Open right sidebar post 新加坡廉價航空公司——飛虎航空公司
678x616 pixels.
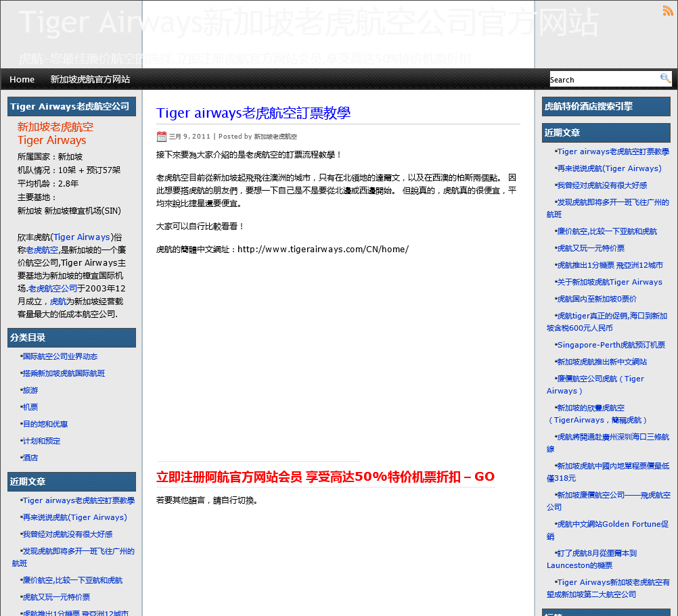[609, 500]
